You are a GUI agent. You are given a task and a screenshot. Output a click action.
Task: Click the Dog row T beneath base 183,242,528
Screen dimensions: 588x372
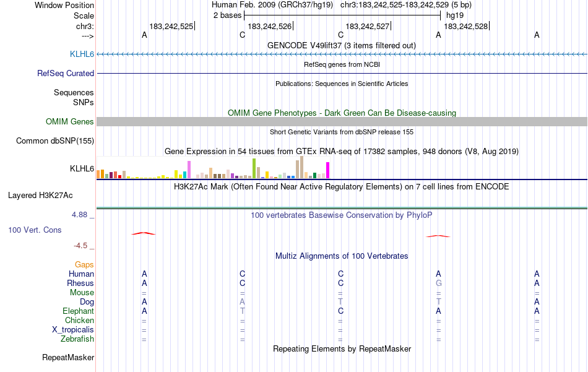click(438, 302)
